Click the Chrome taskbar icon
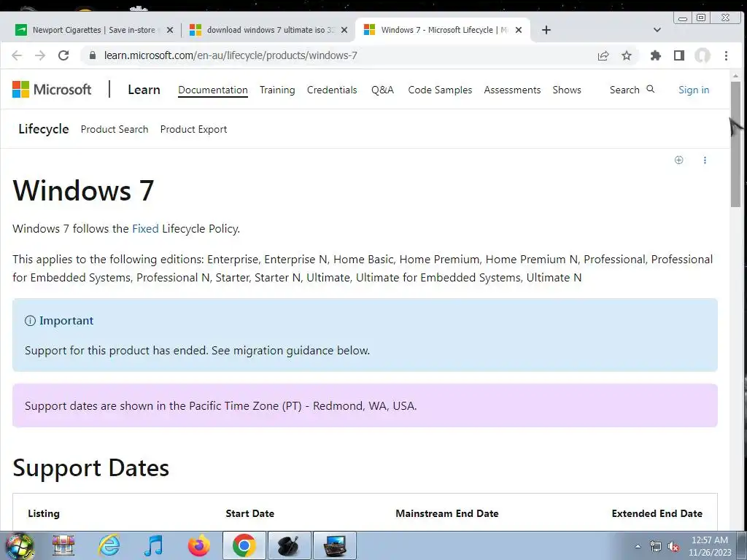Viewport: 747px width, 560px height. [244, 545]
